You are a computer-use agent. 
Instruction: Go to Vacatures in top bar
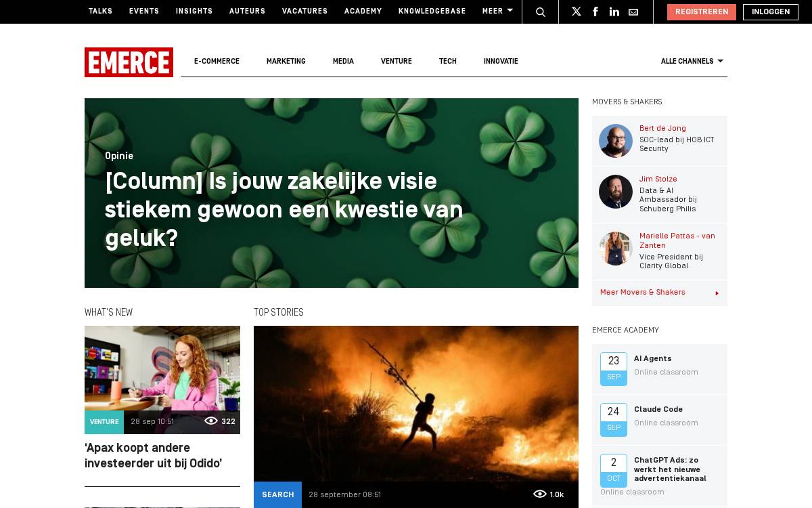(305, 12)
